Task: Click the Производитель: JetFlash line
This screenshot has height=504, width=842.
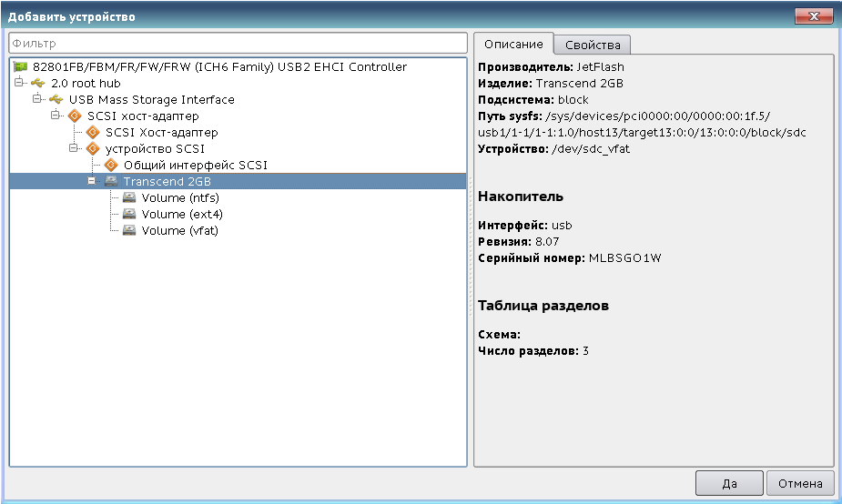Action: [x=551, y=67]
